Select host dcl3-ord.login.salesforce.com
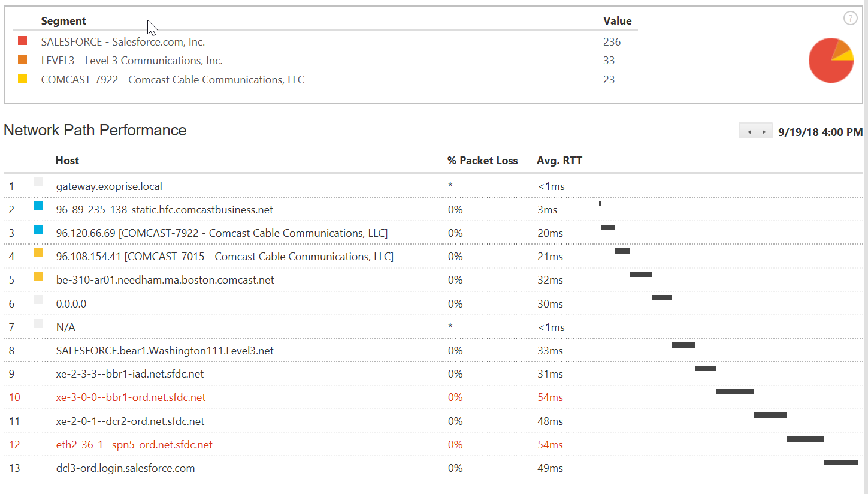The height and width of the screenshot is (494, 868). click(125, 468)
